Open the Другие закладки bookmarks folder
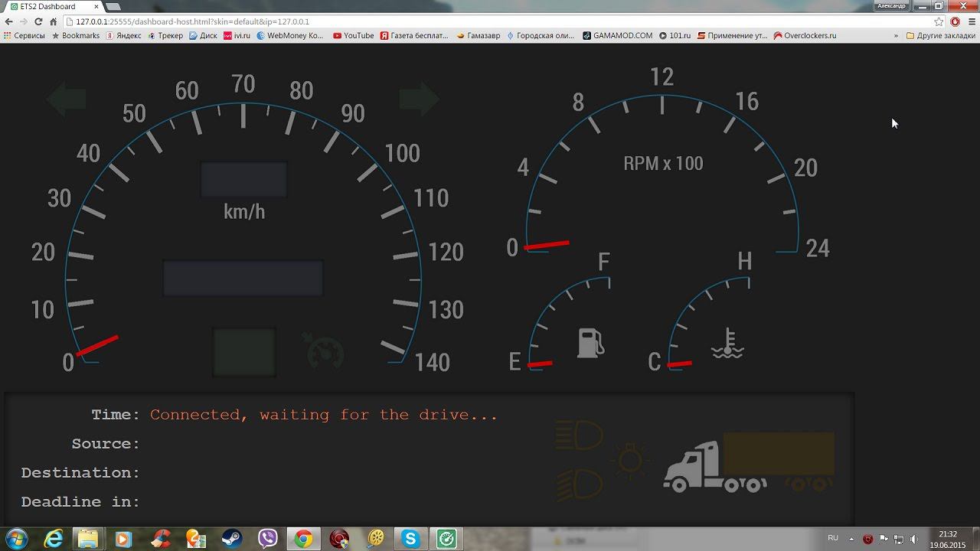The height and width of the screenshot is (551, 980). point(940,36)
